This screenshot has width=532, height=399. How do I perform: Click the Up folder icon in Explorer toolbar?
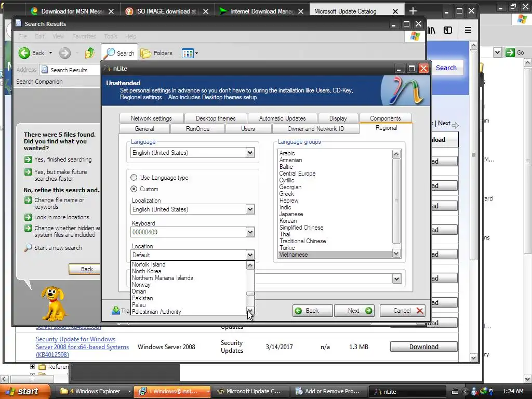90,53
